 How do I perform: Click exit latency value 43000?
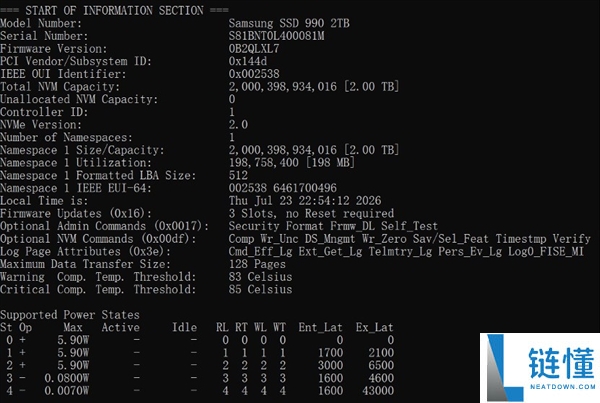(378, 390)
